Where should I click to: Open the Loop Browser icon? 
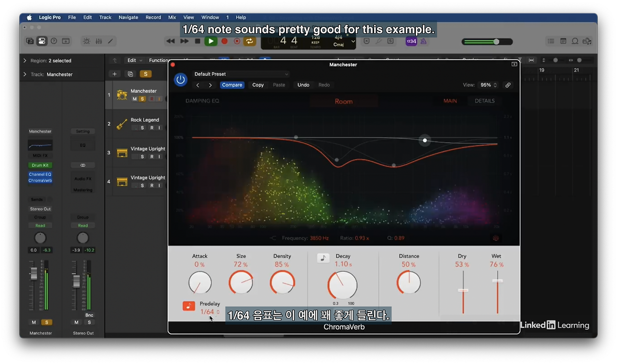tap(575, 41)
